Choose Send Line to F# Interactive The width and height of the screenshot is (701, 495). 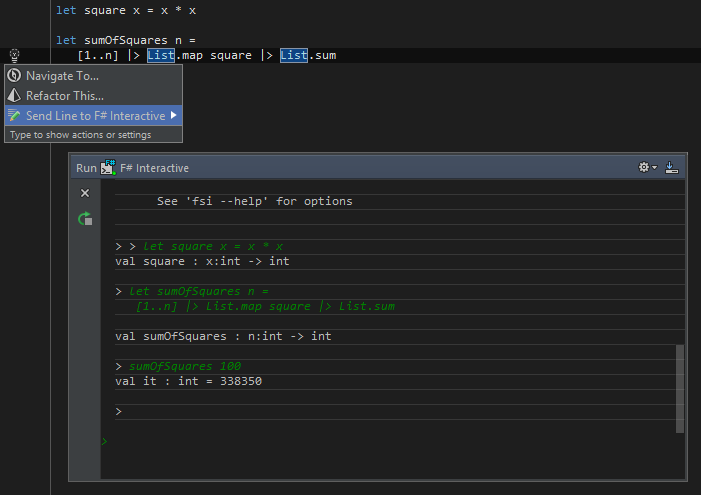pos(93,116)
